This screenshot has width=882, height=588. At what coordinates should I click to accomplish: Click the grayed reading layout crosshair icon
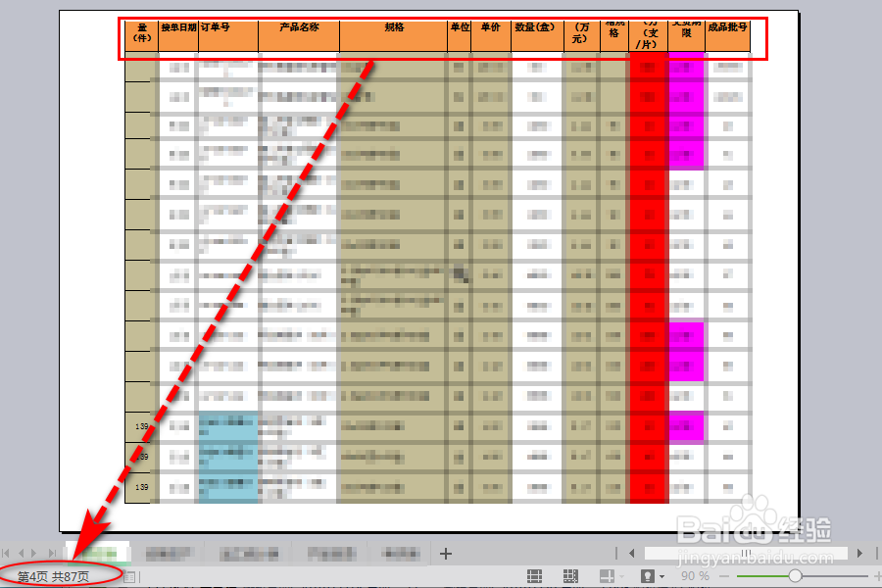(x=608, y=574)
